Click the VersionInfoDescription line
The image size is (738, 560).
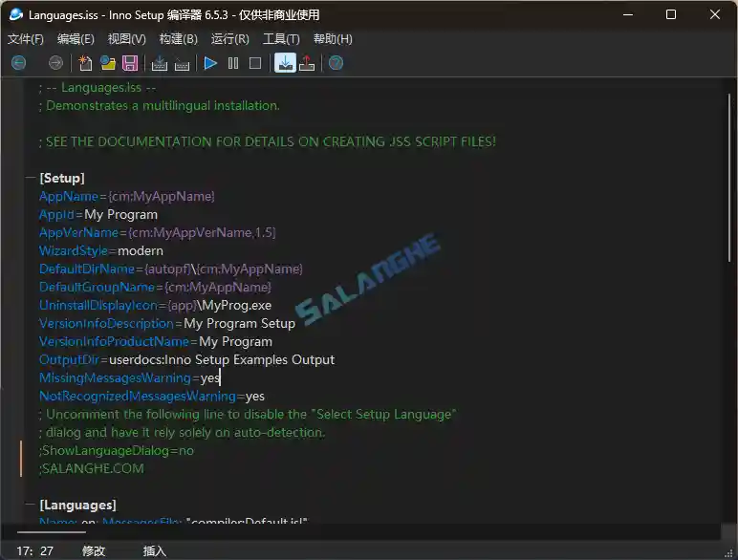click(x=167, y=323)
